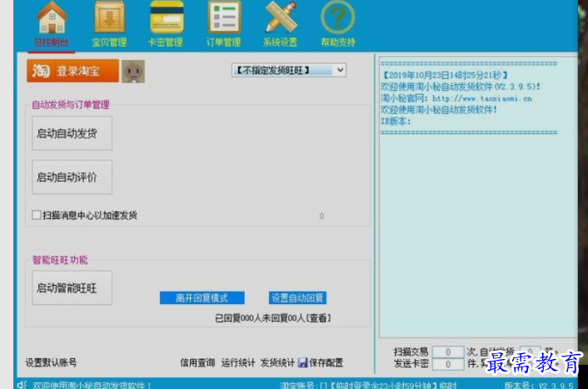Open the 总控制台 house icon
This screenshot has width=588, height=389.
(52, 18)
